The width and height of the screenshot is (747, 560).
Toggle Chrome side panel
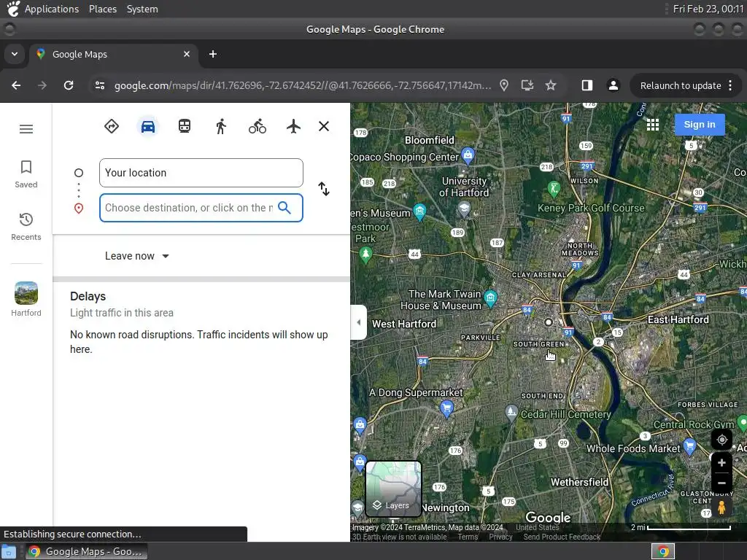tap(587, 85)
